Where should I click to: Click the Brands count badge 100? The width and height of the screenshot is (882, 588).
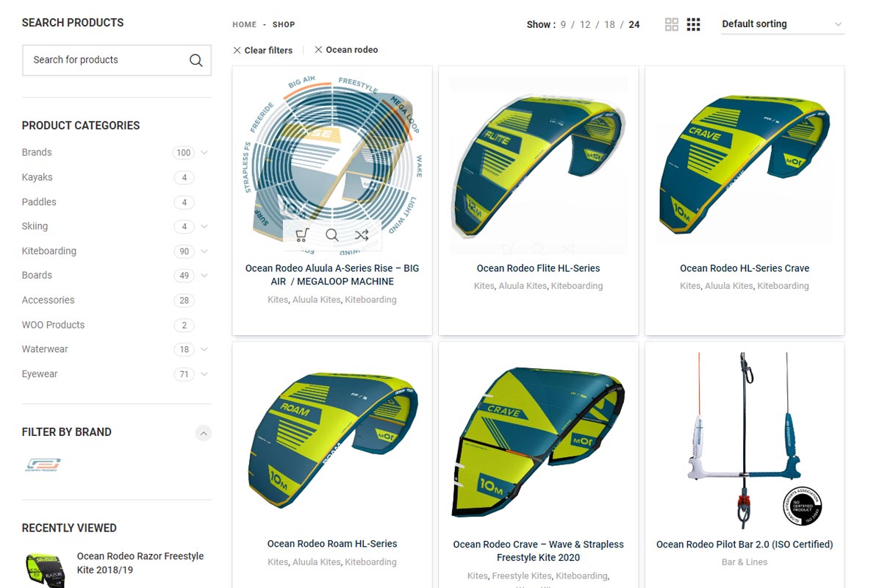(184, 153)
